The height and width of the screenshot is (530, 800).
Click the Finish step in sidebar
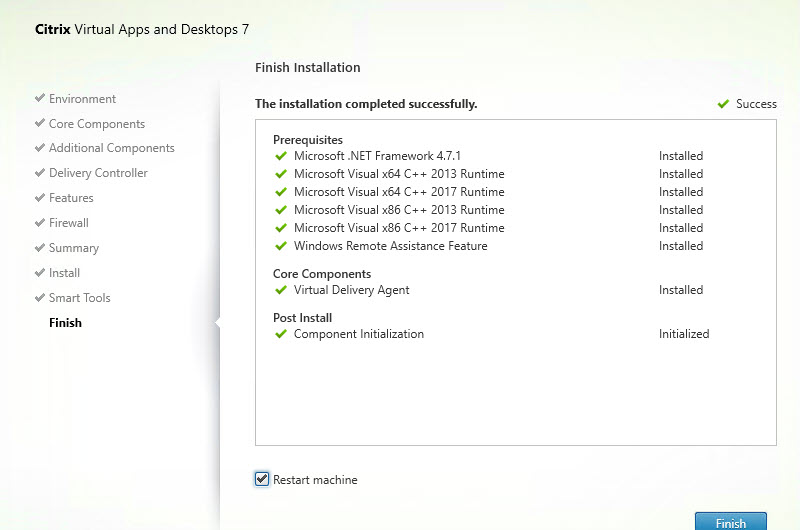tap(65, 323)
